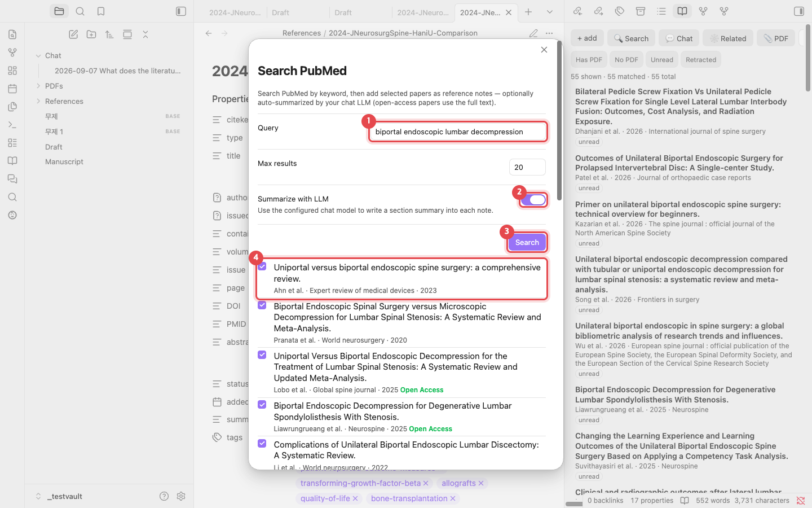The image size is (812, 508).
Task: Close the Search PubMed dialog
Action: click(x=544, y=50)
